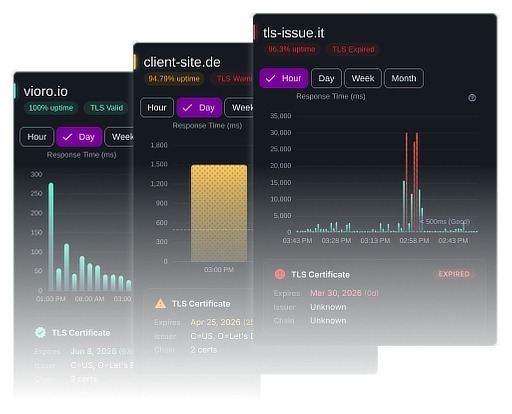Click the '1,800' y-axis label on client-site.de

coord(159,145)
